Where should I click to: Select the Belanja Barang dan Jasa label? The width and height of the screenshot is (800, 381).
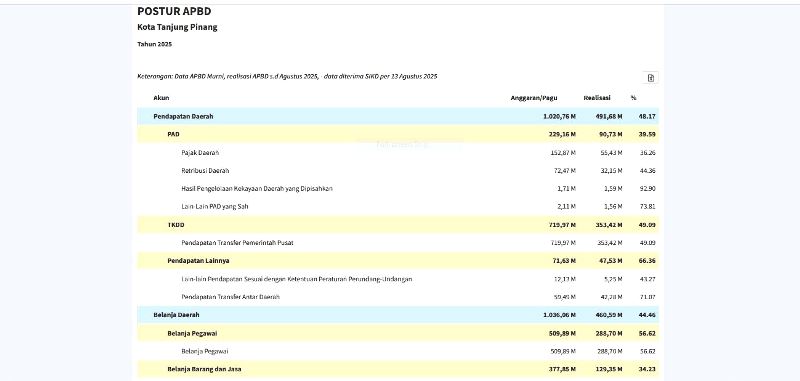click(204, 369)
